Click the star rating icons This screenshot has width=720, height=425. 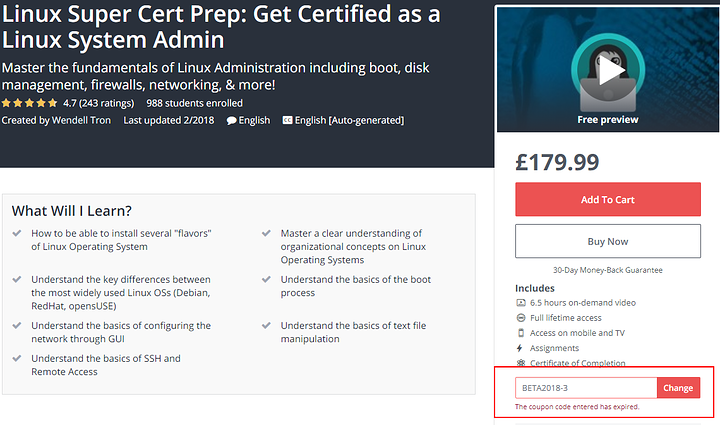(29, 102)
